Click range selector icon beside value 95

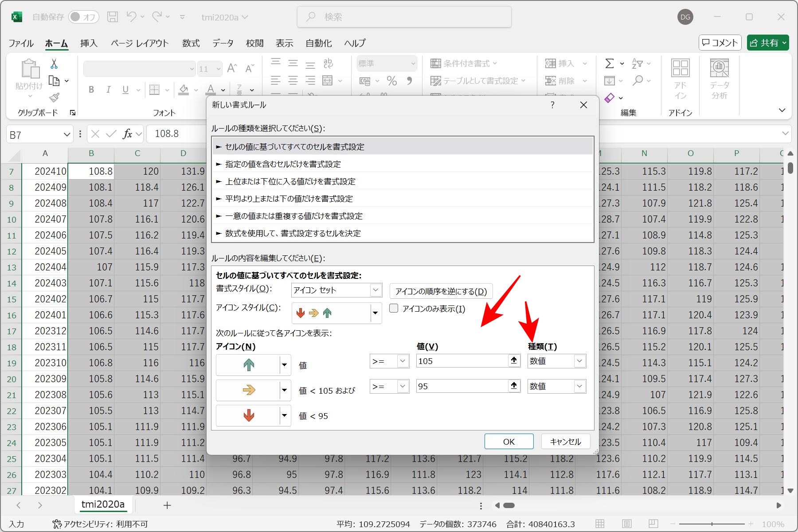pos(514,386)
